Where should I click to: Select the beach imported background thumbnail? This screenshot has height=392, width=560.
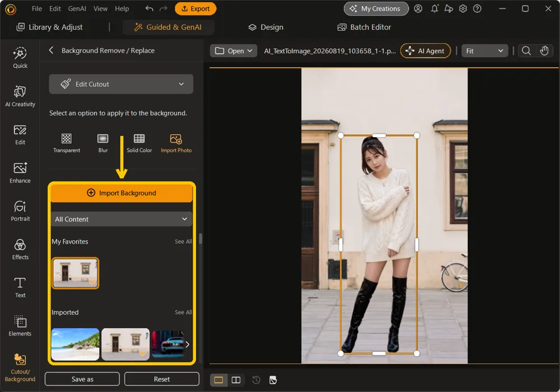point(76,344)
